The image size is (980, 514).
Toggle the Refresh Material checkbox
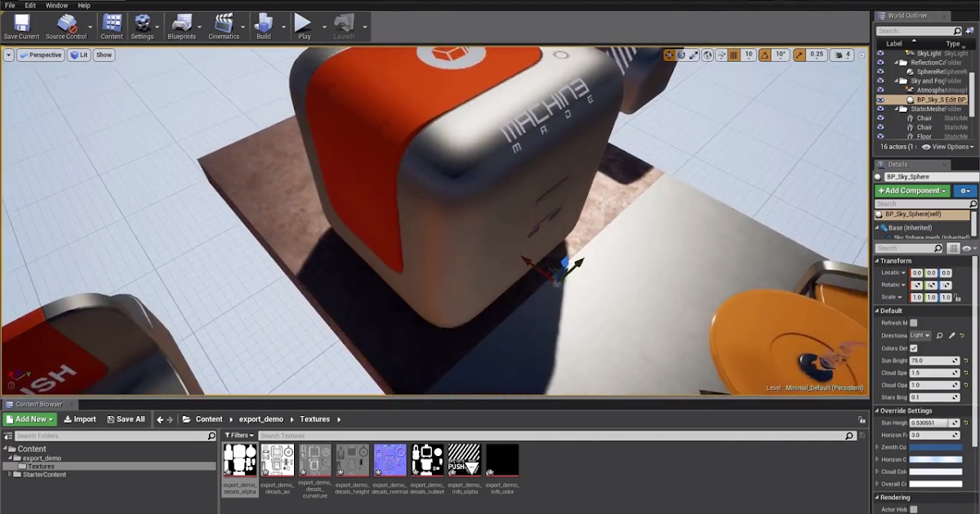point(914,323)
